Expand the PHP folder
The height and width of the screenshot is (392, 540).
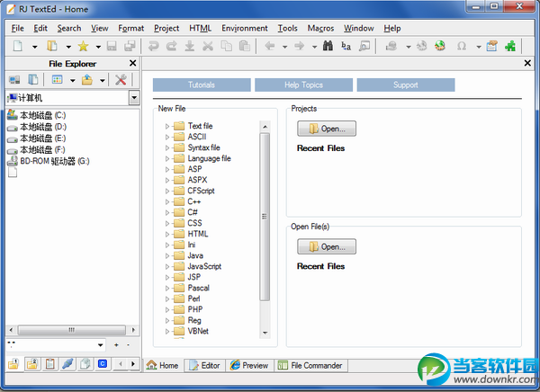coord(167,310)
